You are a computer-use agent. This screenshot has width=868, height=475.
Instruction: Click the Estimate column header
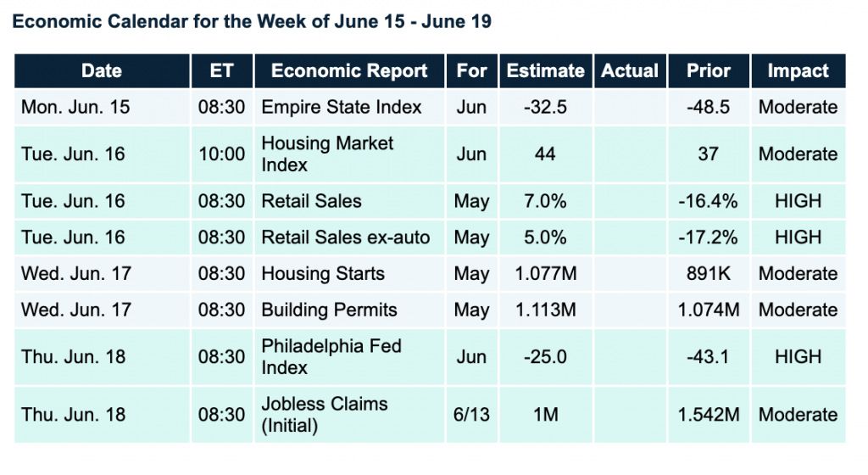(x=545, y=71)
